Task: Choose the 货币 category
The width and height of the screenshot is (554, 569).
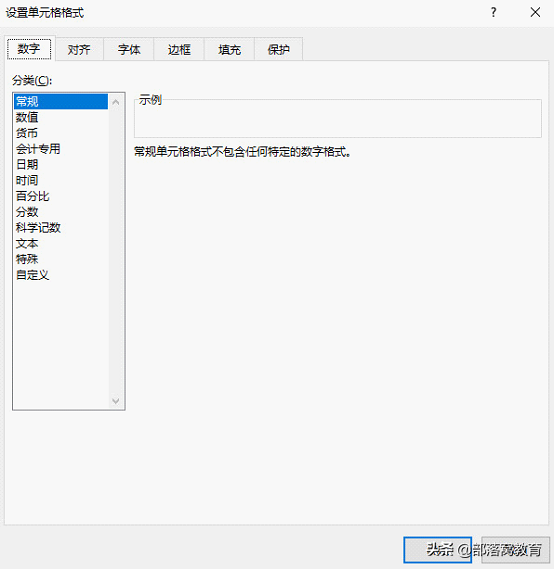Action: [61, 133]
